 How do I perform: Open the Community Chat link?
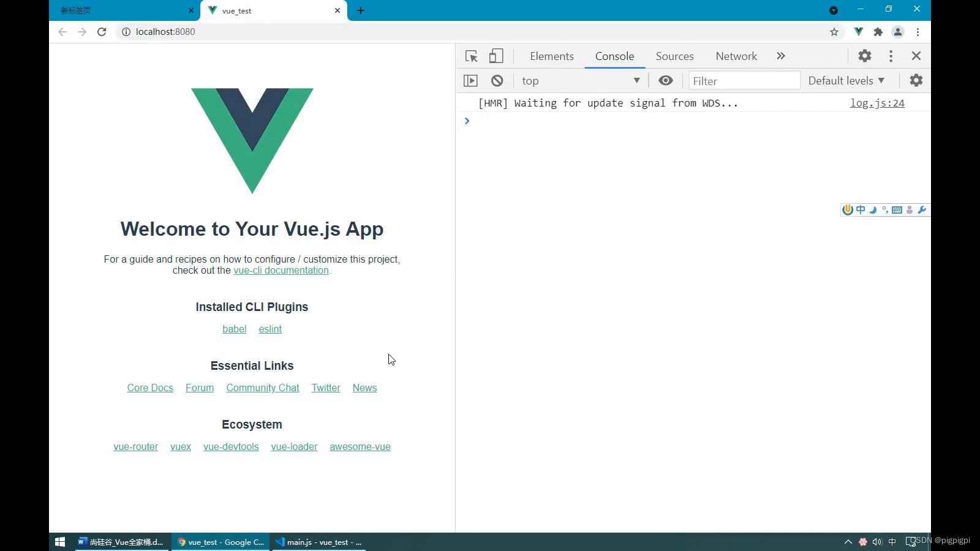263,388
